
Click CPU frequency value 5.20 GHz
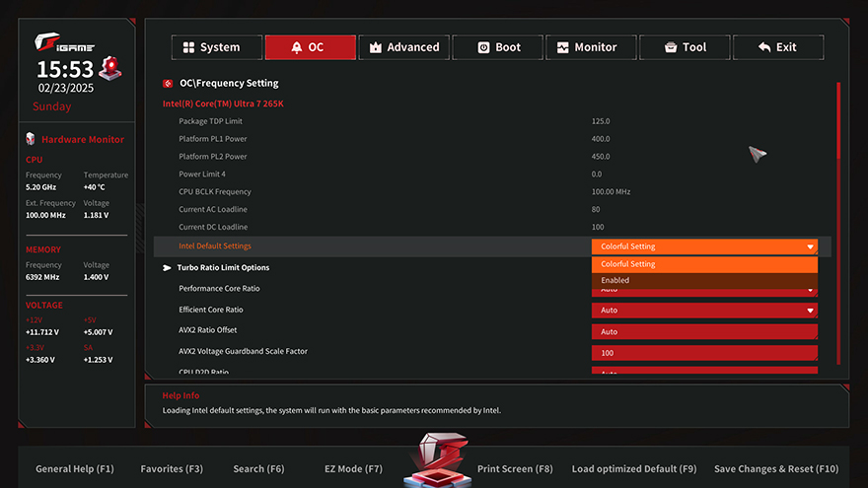pyautogui.click(x=41, y=187)
